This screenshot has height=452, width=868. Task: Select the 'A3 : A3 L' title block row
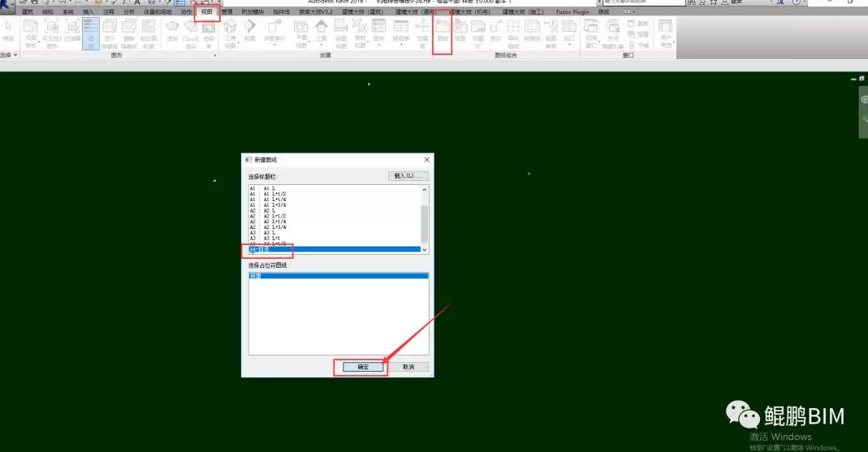(x=335, y=233)
